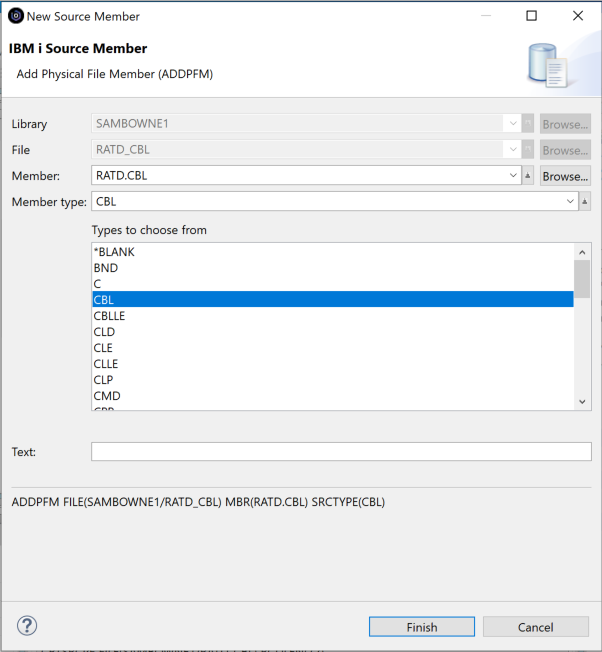Choose CBLLE in the types list
Screen dimensions: 602x652
108,316
